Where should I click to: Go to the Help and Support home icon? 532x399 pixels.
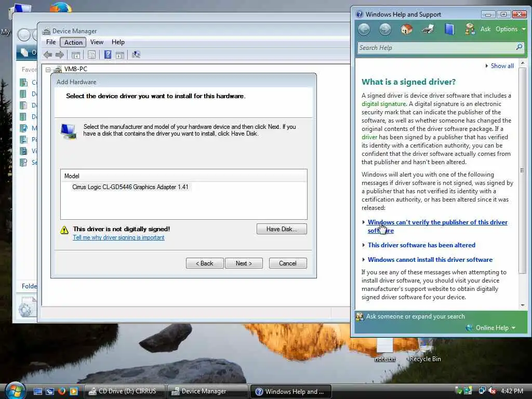(406, 30)
